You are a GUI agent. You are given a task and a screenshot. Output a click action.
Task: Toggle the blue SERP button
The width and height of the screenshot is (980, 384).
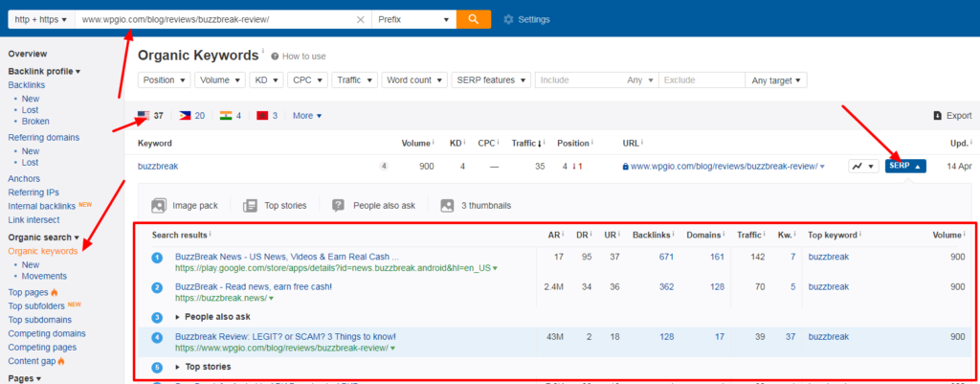tap(905, 166)
